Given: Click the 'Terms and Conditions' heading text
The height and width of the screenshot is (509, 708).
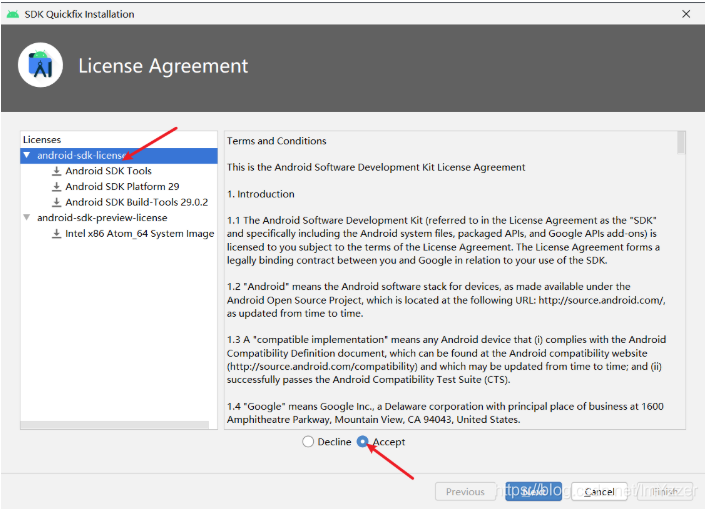Looking at the screenshot, I should [276, 141].
